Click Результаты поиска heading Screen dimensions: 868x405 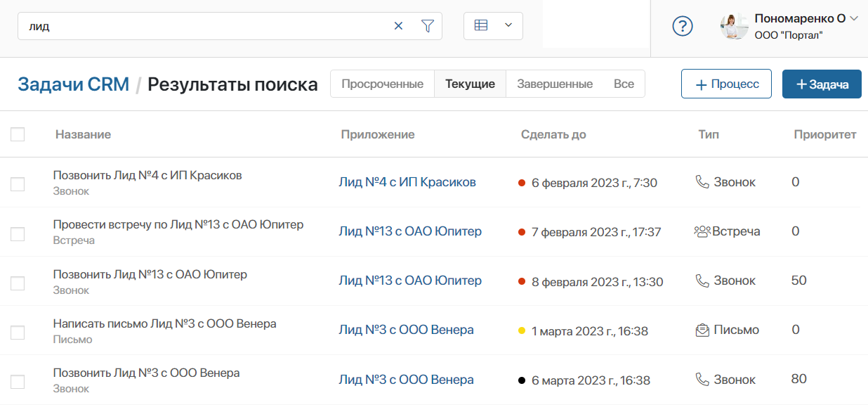coord(232,84)
